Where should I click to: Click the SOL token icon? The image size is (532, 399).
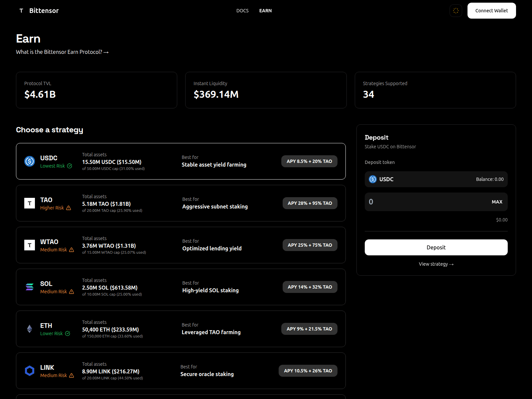coord(30,287)
